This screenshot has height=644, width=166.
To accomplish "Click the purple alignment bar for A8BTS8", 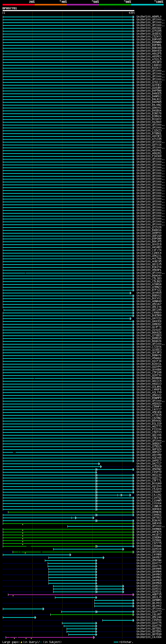I will click(x=71, y=595).
